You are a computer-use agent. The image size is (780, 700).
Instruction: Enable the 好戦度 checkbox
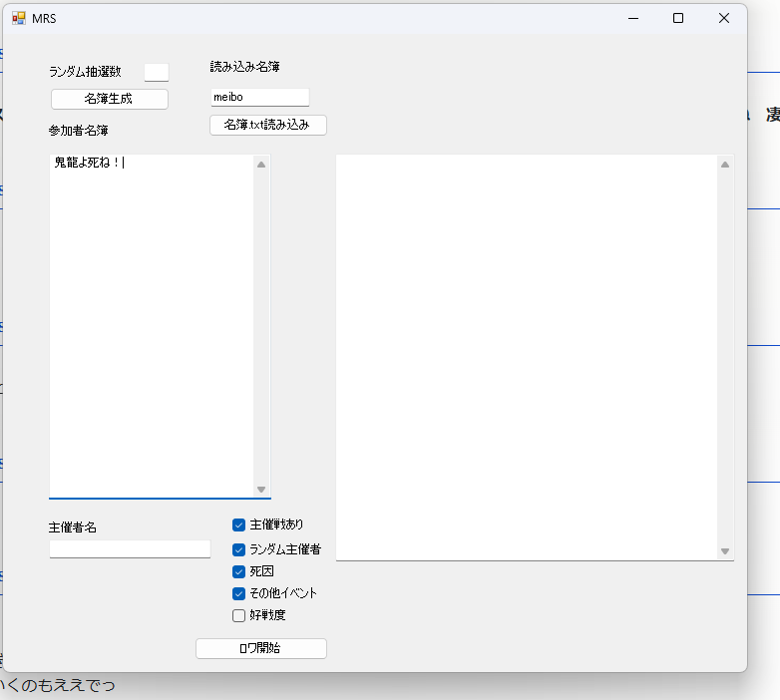coord(239,615)
